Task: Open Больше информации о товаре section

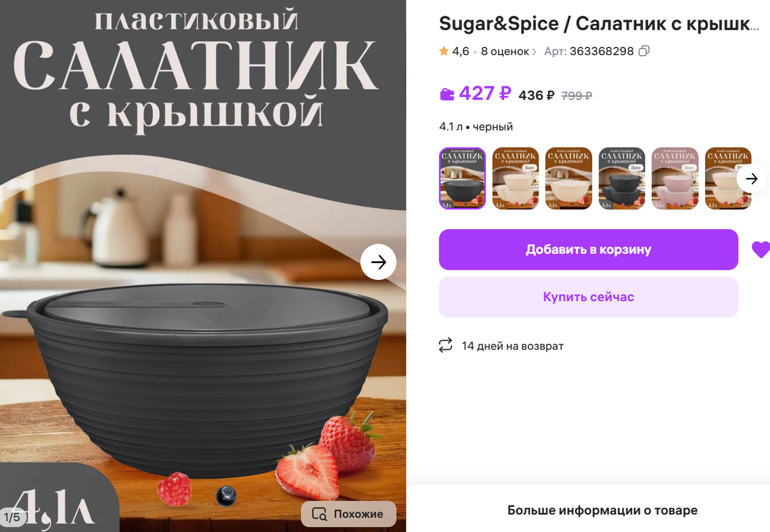Action: click(x=603, y=511)
